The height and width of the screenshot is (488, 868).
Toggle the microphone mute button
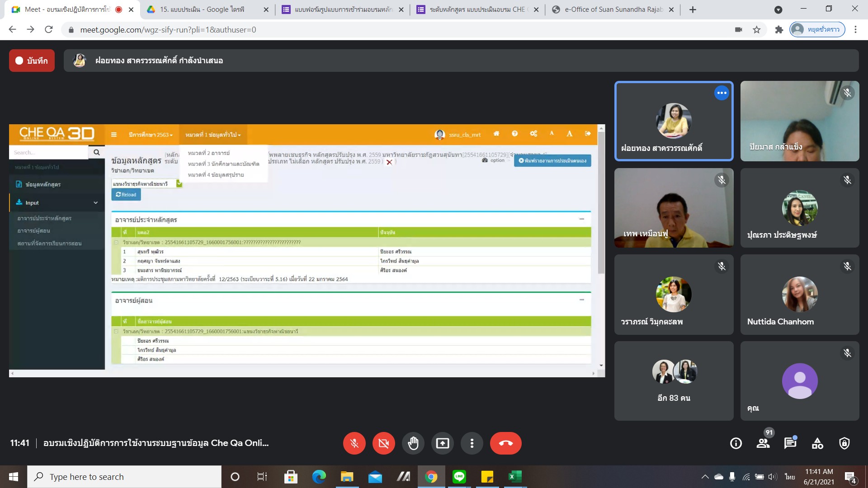coord(354,443)
